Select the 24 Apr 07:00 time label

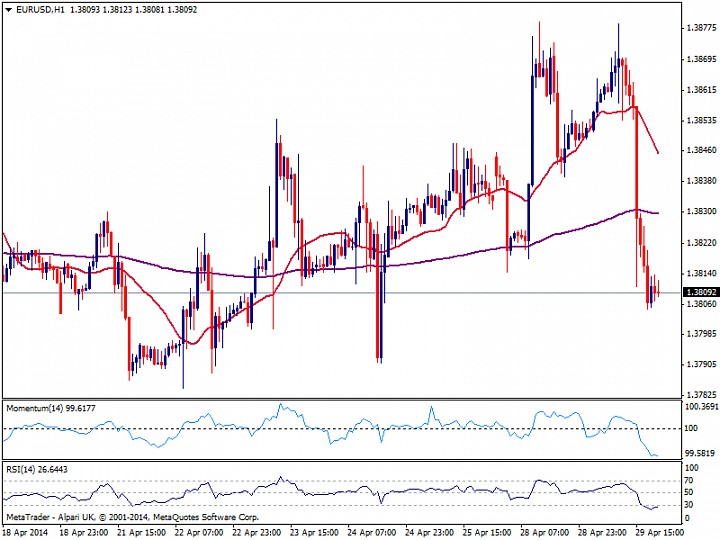click(371, 533)
